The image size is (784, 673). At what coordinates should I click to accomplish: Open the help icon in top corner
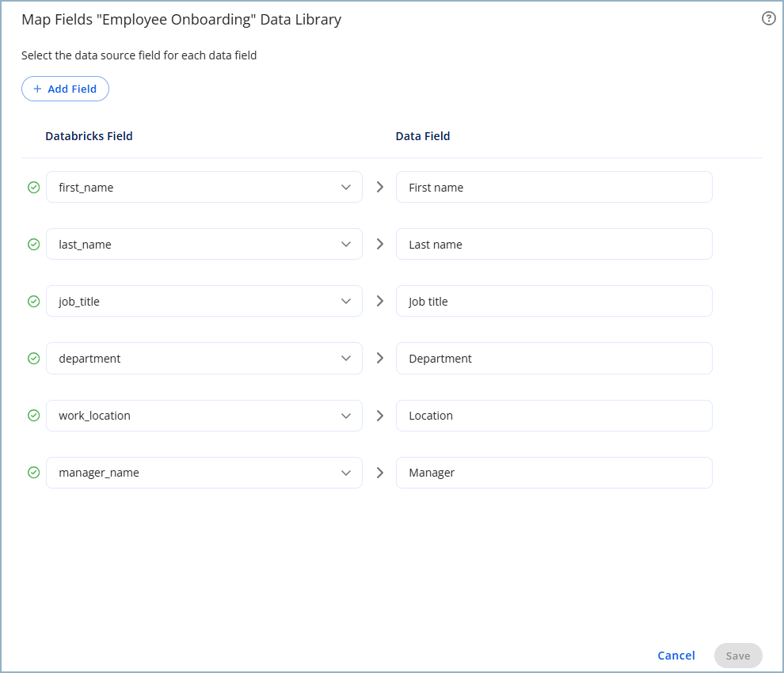(x=768, y=19)
